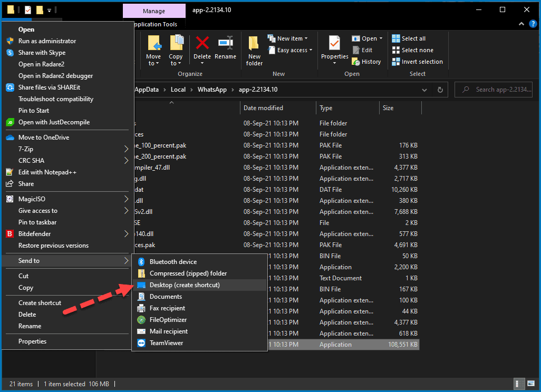Send to FileOptimizer
The width and height of the screenshot is (541, 392).
coord(199,320)
